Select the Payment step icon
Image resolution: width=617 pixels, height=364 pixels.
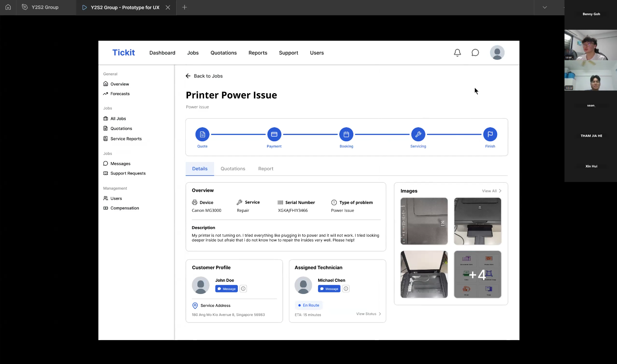[274, 135]
